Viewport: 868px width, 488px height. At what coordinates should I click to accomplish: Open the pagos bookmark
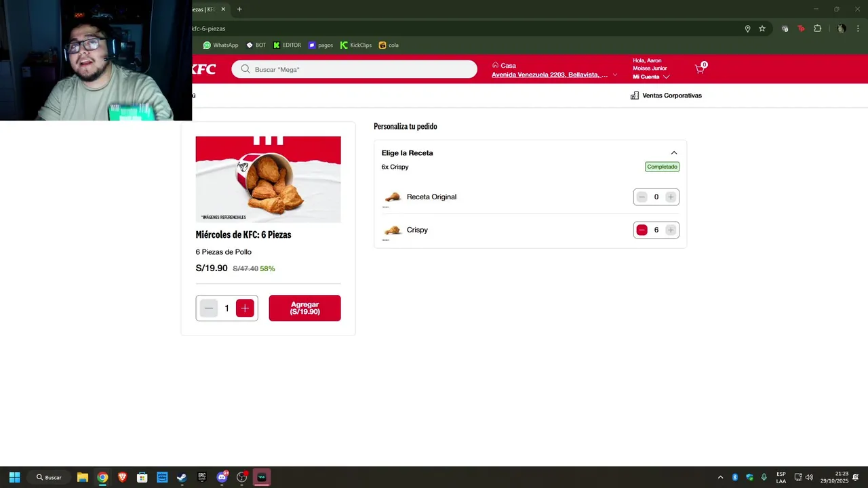(321, 45)
